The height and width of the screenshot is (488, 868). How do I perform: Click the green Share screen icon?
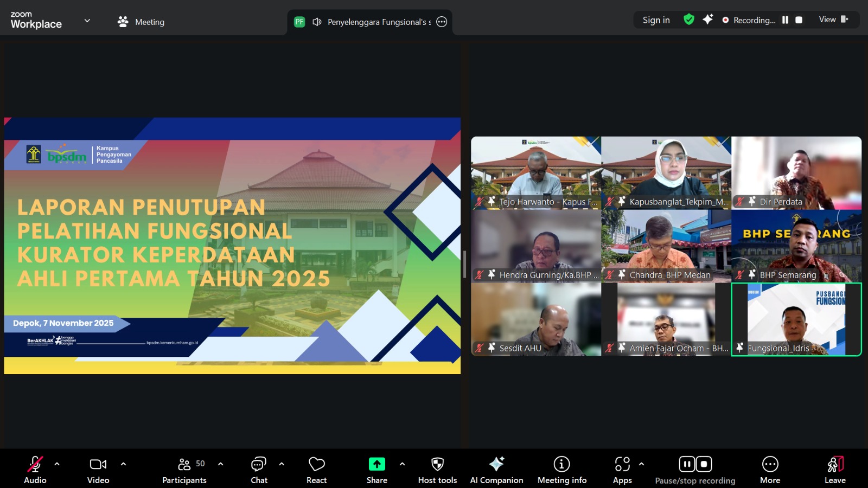(376, 464)
